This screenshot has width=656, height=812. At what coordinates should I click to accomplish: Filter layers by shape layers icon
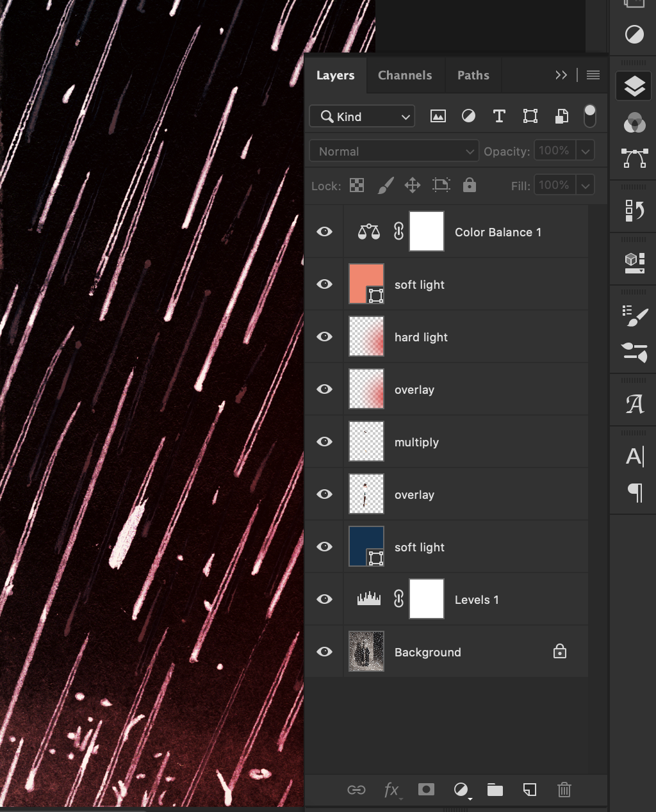[530, 116]
